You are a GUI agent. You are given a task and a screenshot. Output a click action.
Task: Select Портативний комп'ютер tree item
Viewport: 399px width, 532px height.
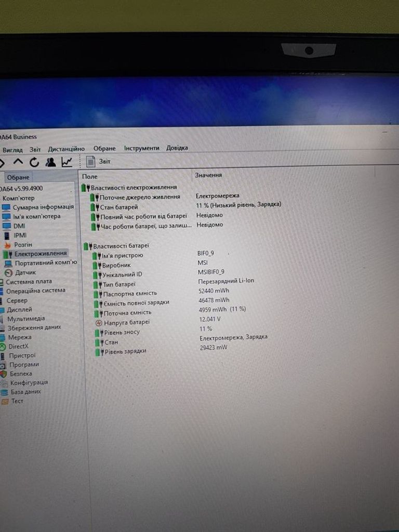(x=41, y=263)
